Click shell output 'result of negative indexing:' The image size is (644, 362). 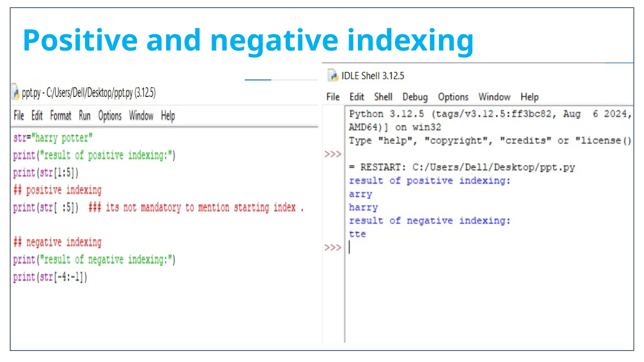click(x=430, y=221)
